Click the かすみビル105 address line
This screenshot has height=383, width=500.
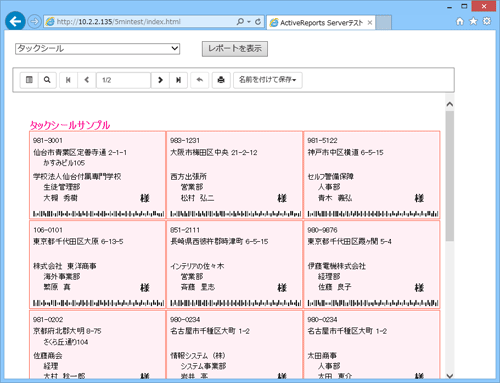[x=64, y=163]
